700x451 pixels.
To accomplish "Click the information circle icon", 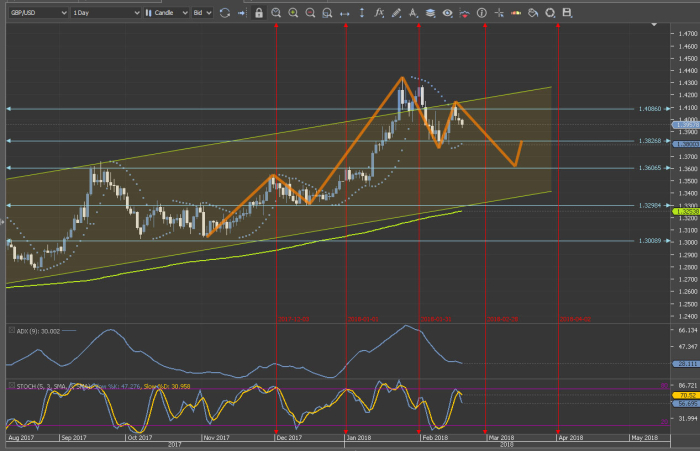I will pos(482,13).
